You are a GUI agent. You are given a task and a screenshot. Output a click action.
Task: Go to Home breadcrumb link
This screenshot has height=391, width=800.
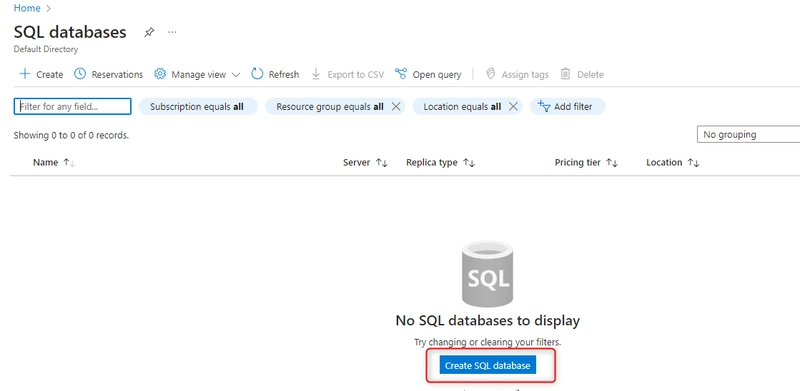coord(27,8)
